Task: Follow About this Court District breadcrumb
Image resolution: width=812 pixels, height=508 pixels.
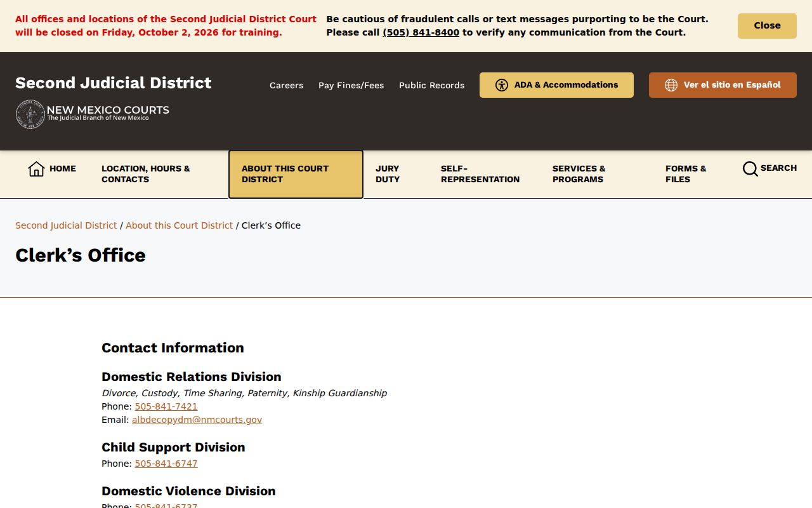Action: click(x=179, y=225)
